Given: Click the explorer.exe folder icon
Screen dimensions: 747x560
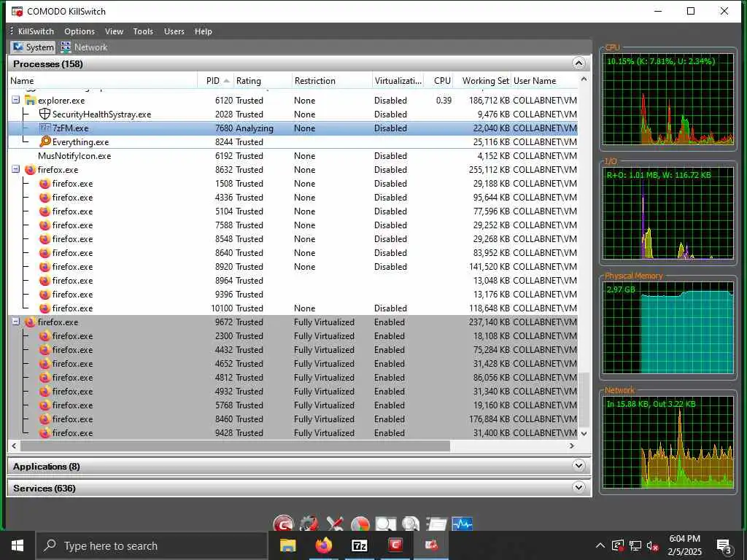Looking at the screenshot, I should pyautogui.click(x=31, y=101).
